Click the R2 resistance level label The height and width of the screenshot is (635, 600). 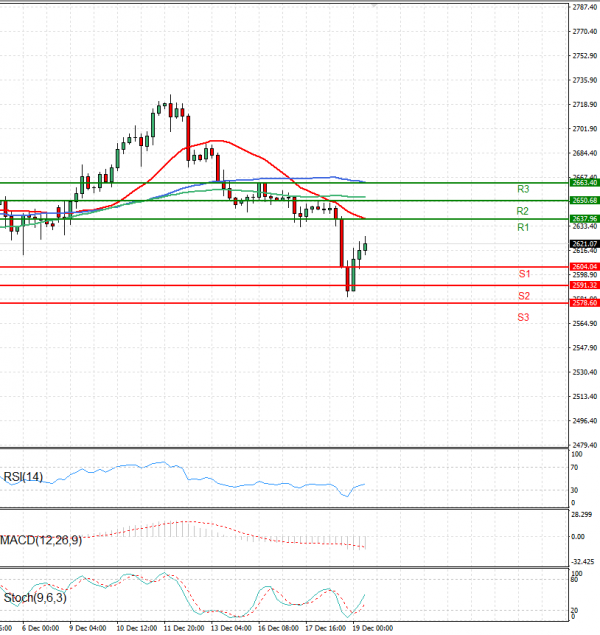[523, 211]
